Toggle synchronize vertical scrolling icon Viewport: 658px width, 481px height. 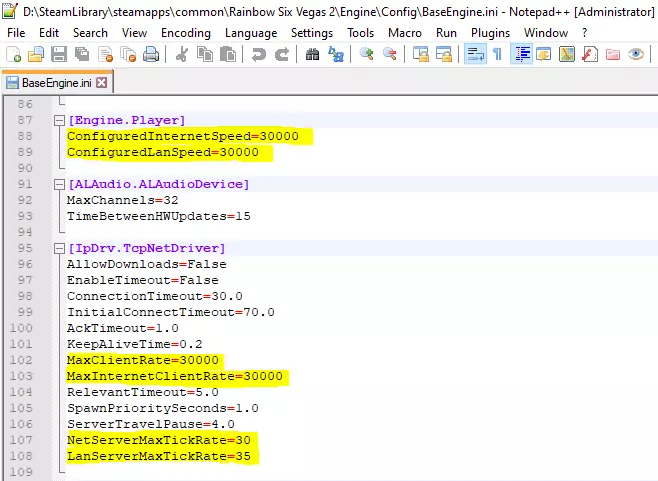pyautogui.click(x=420, y=54)
